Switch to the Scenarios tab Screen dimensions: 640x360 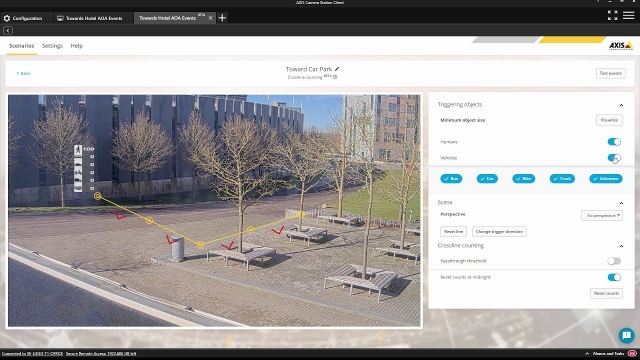click(x=22, y=46)
